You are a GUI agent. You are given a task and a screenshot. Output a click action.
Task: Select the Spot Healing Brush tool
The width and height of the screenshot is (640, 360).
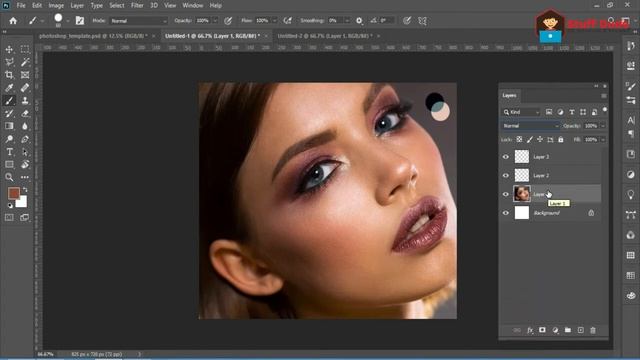tap(25, 88)
